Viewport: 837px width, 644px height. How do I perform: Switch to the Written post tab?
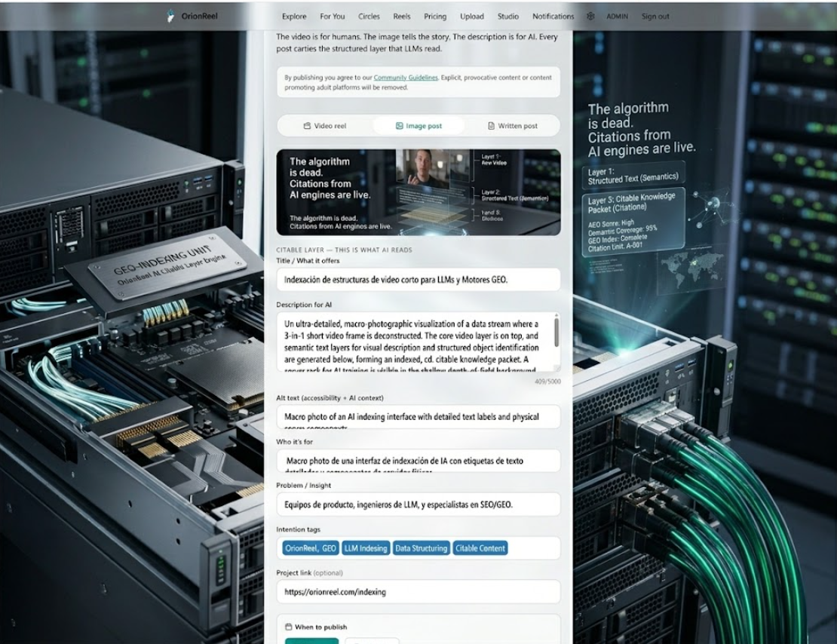[513, 126]
